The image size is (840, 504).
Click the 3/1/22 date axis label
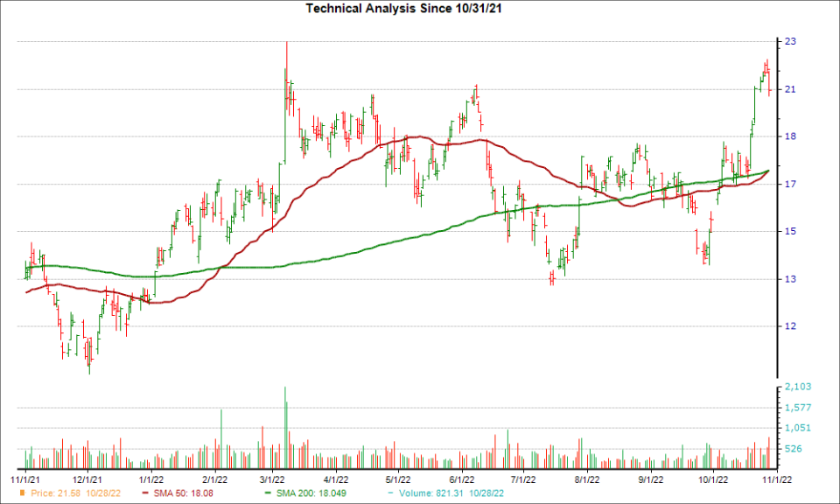coord(274,479)
